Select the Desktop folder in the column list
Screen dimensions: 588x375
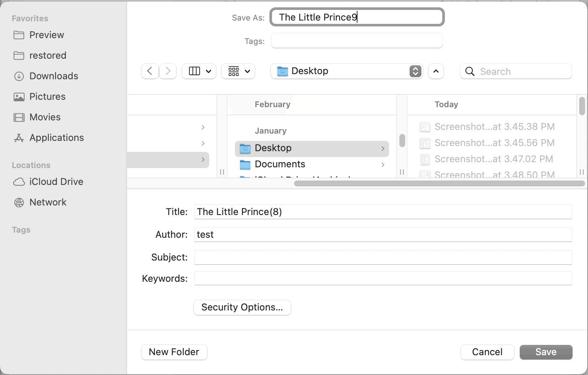(x=312, y=148)
